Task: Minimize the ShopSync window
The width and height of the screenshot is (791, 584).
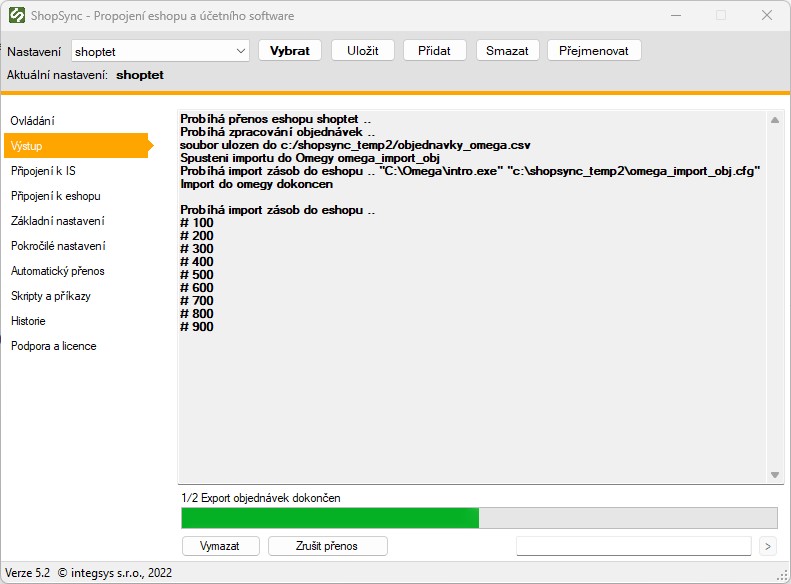Action: click(676, 15)
